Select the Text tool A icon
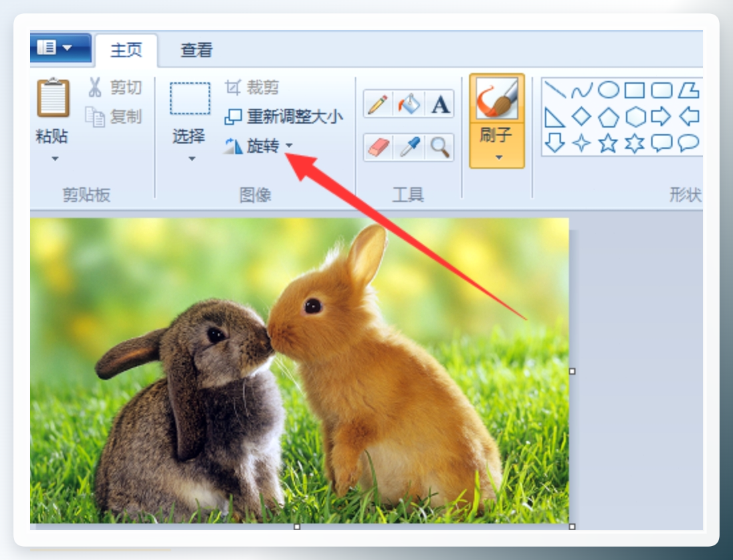Viewport: 733px width, 560px height. pyautogui.click(x=439, y=104)
